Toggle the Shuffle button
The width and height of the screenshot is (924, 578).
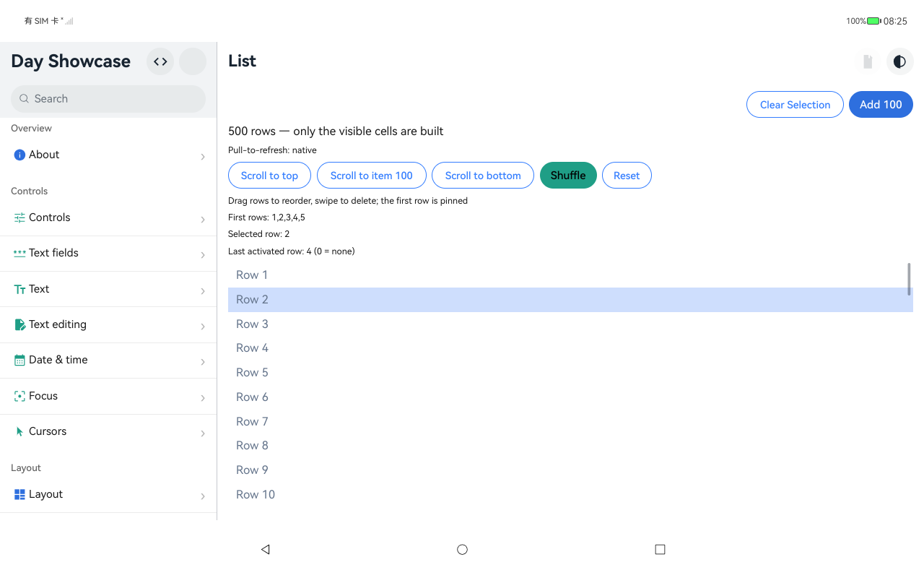568,176
